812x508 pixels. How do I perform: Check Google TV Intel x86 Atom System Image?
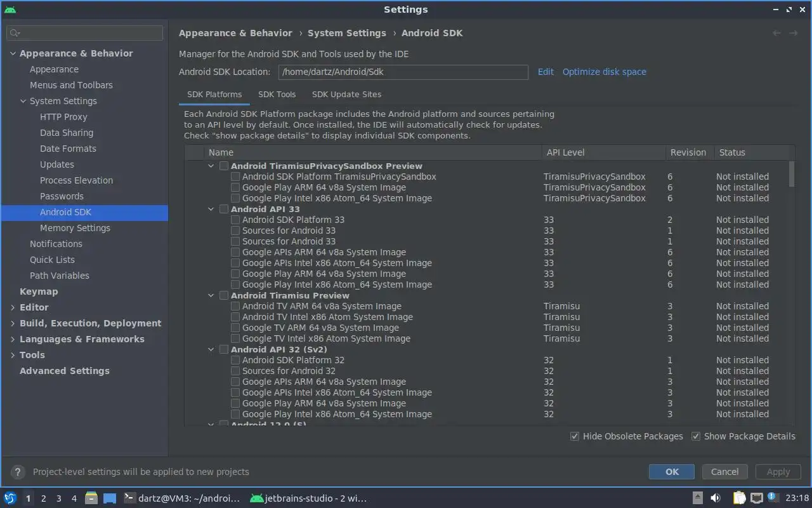point(235,338)
